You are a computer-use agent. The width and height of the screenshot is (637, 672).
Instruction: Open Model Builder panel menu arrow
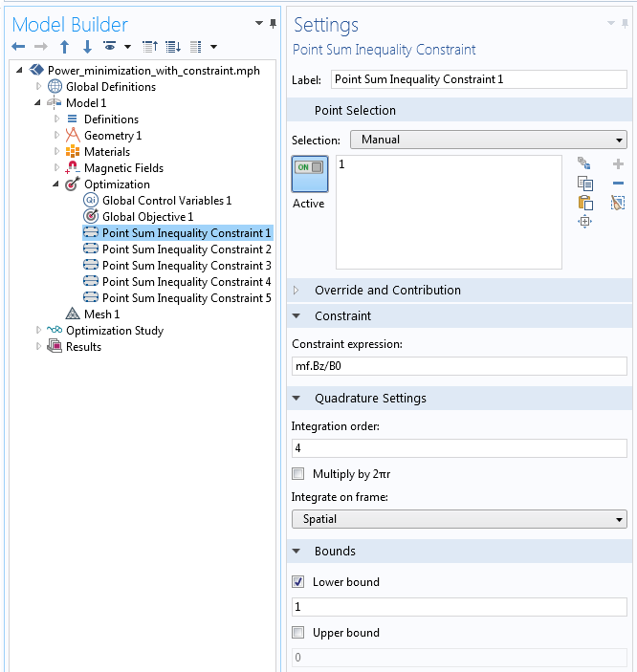[258, 23]
